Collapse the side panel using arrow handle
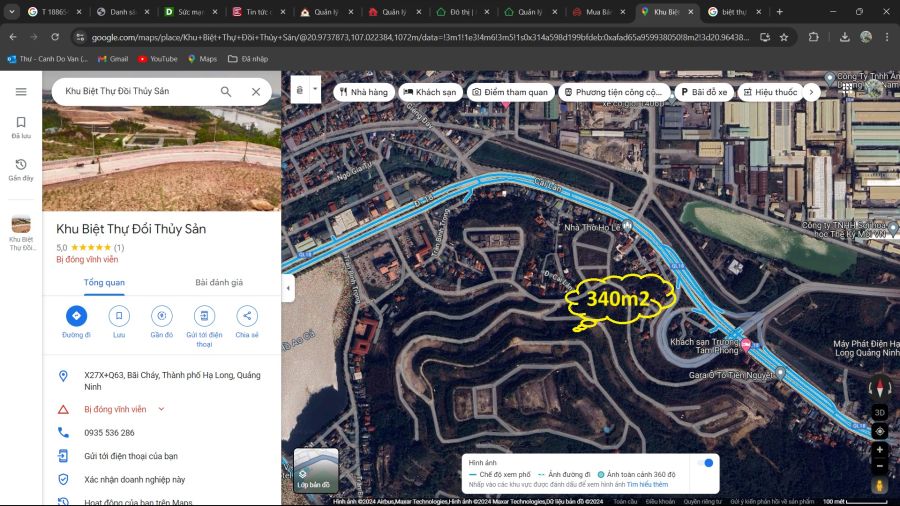The image size is (900, 506). [289, 288]
